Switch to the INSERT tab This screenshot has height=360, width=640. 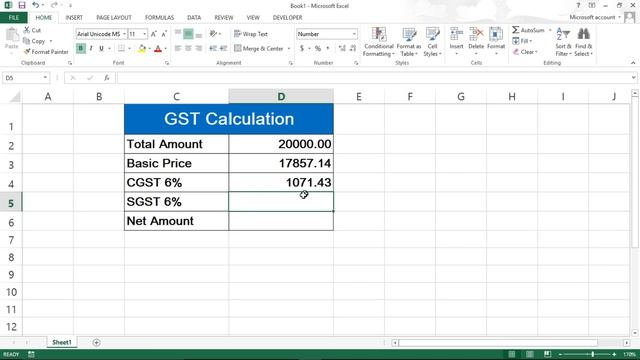tap(74, 18)
